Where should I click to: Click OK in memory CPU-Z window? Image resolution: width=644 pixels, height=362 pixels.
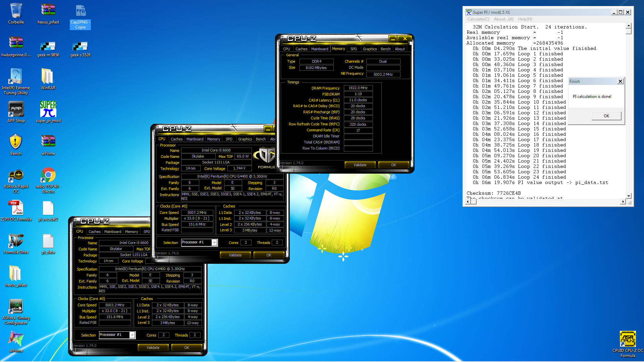393,165
